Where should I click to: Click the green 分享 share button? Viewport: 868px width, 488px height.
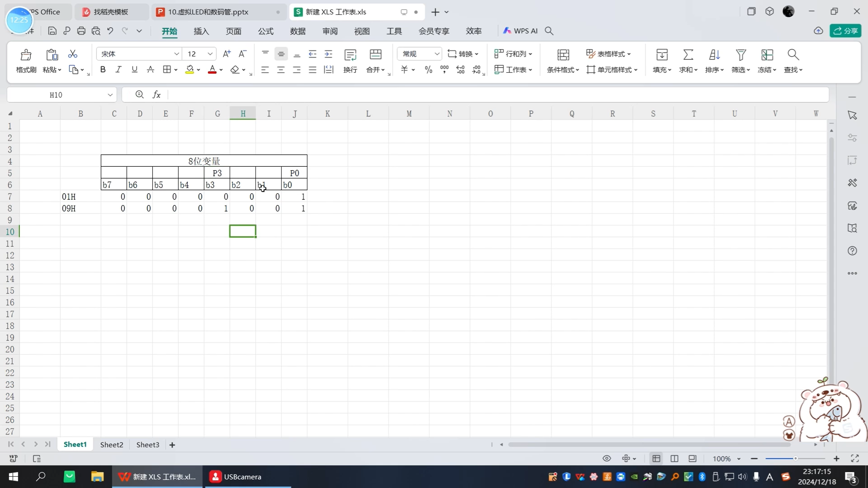coord(845,31)
